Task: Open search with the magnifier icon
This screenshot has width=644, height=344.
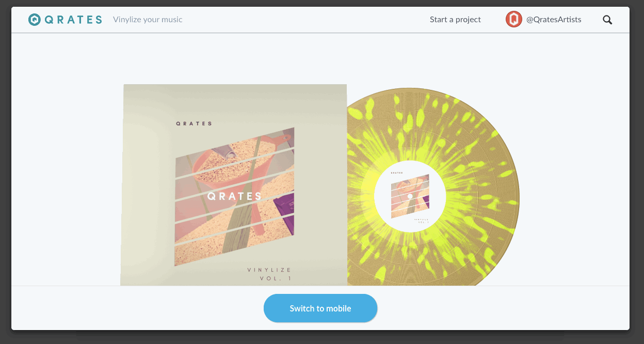Action: (x=607, y=20)
